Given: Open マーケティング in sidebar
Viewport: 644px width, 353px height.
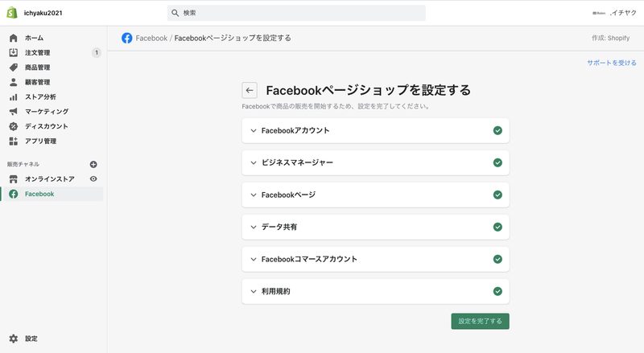Looking at the screenshot, I should point(47,112).
